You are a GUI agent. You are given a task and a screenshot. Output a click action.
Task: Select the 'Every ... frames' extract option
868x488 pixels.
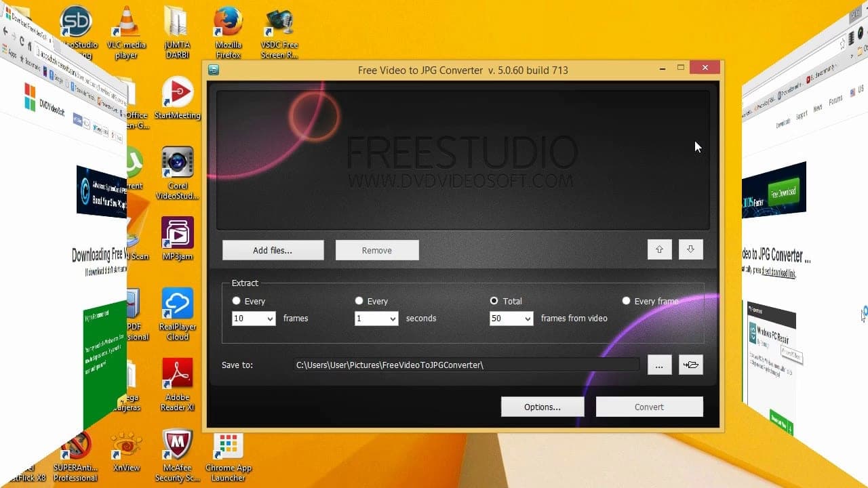click(x=236, y=301)
